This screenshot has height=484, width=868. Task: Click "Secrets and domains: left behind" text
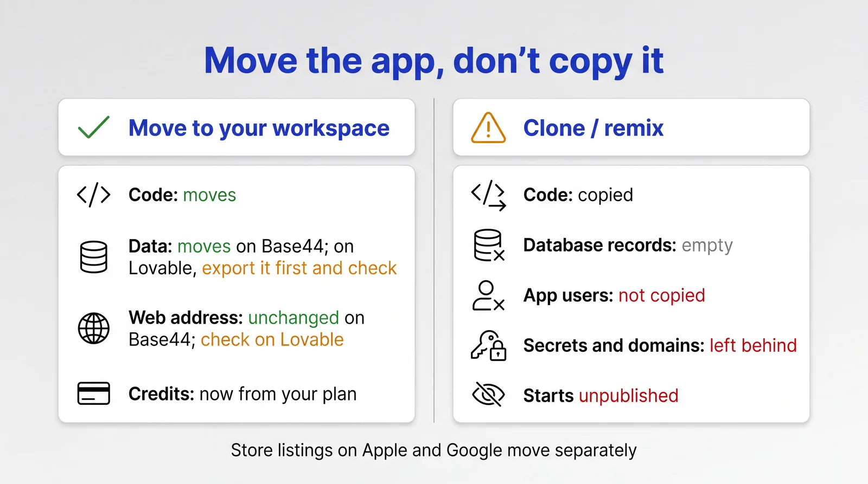coord(660,346)
